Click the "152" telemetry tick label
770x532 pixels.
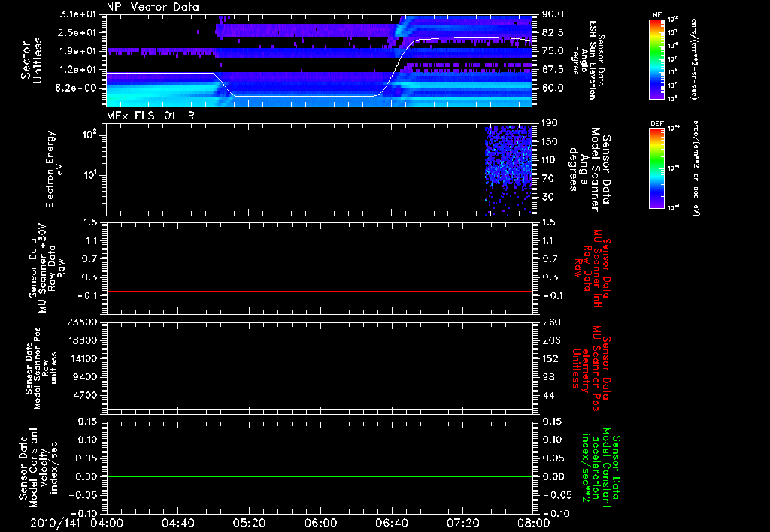[x=550, y=358]
